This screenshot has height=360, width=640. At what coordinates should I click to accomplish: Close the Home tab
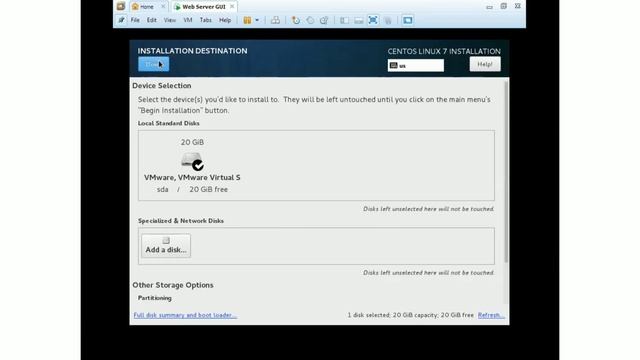(163, 7)
